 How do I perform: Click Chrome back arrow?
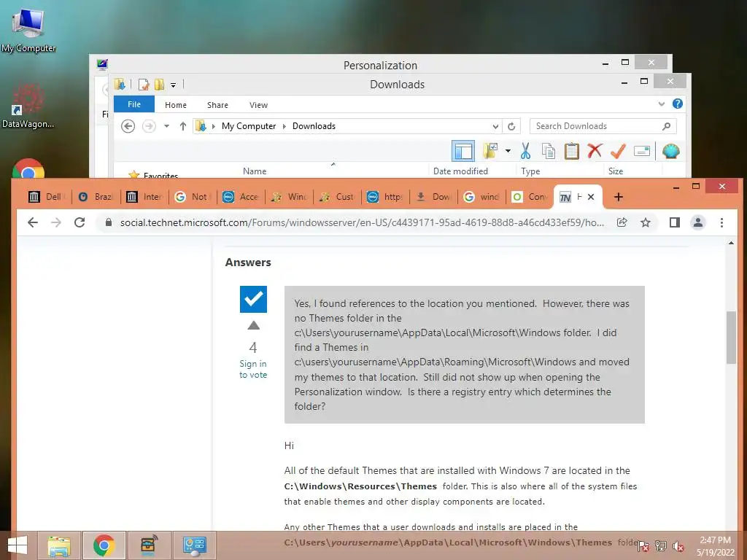point(32,222)
